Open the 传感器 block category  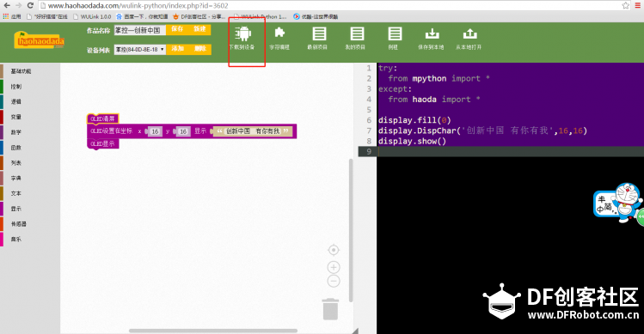pos(18,224)
